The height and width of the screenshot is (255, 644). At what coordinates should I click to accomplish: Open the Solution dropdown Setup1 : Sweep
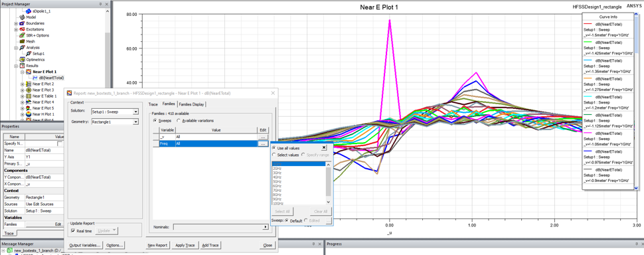[115, 112]
